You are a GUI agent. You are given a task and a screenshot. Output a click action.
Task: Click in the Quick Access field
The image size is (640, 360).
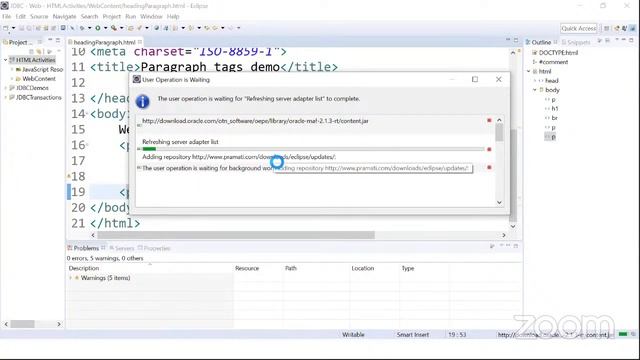click(578, 28)
